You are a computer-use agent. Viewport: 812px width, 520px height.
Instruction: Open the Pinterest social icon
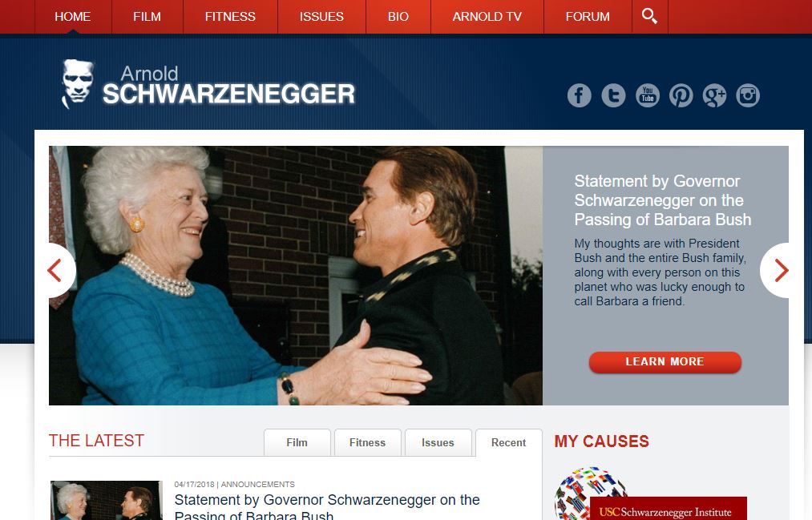pos(681,95)
